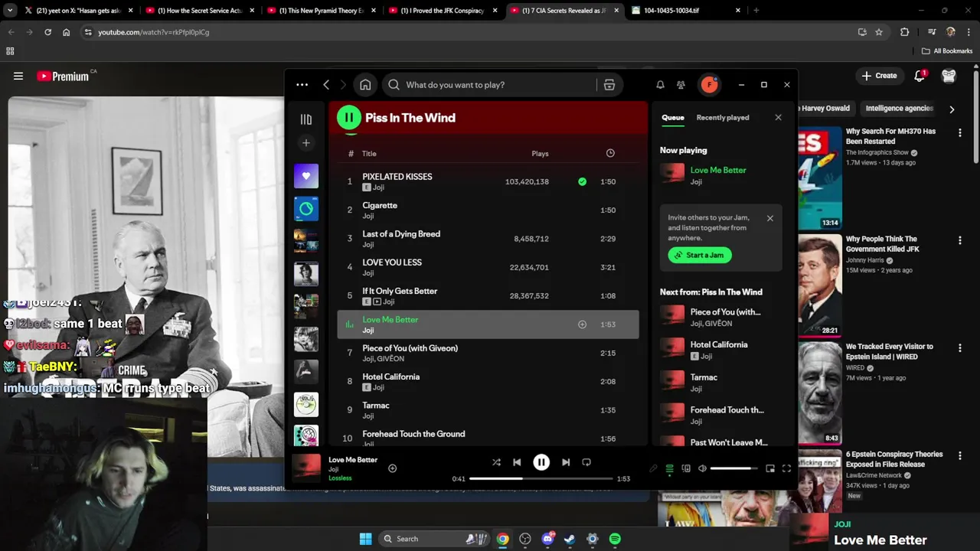Open Spotify Friend Activity icon
This screenshot has width=980, height=551.
[681, 85]
